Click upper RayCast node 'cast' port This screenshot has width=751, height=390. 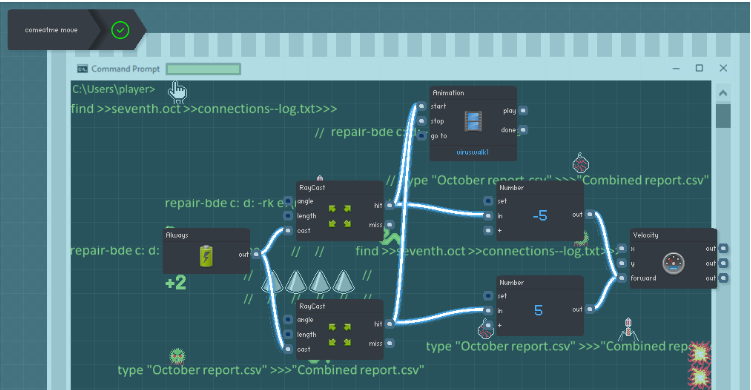click(x=288, y=230)
